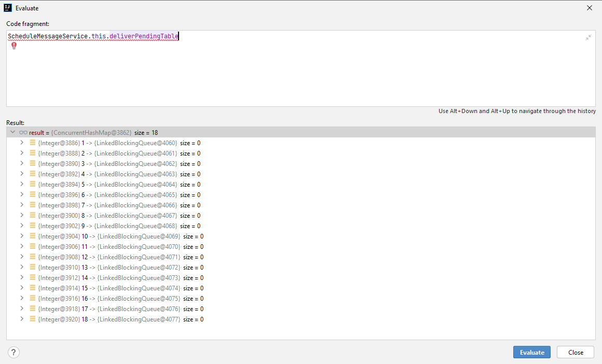
Task: Select row {Integer@3894} 5
Action: 300,184
